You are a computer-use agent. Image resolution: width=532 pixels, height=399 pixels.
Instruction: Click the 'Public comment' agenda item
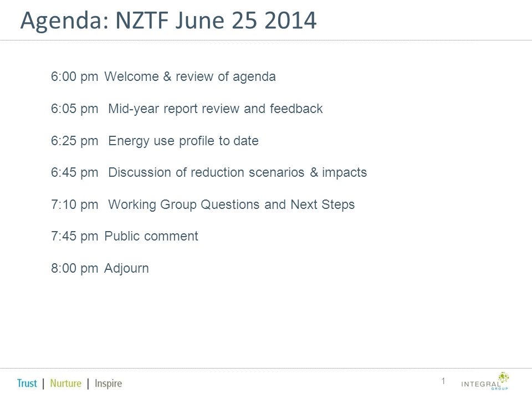(151, 236)
